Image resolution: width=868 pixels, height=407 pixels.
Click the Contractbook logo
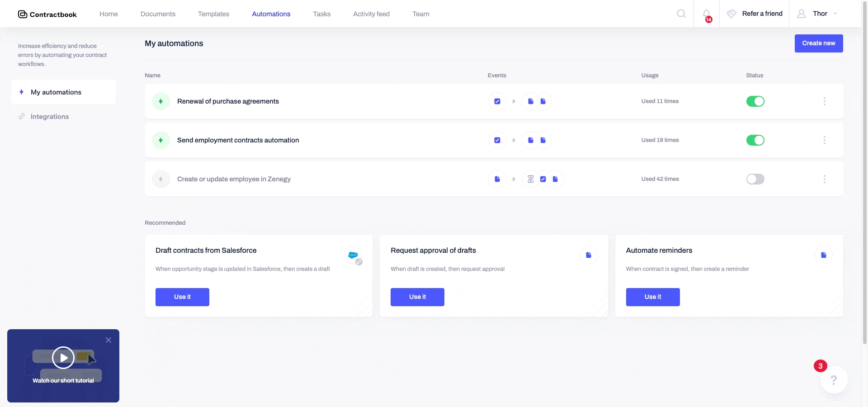point(47,14)
